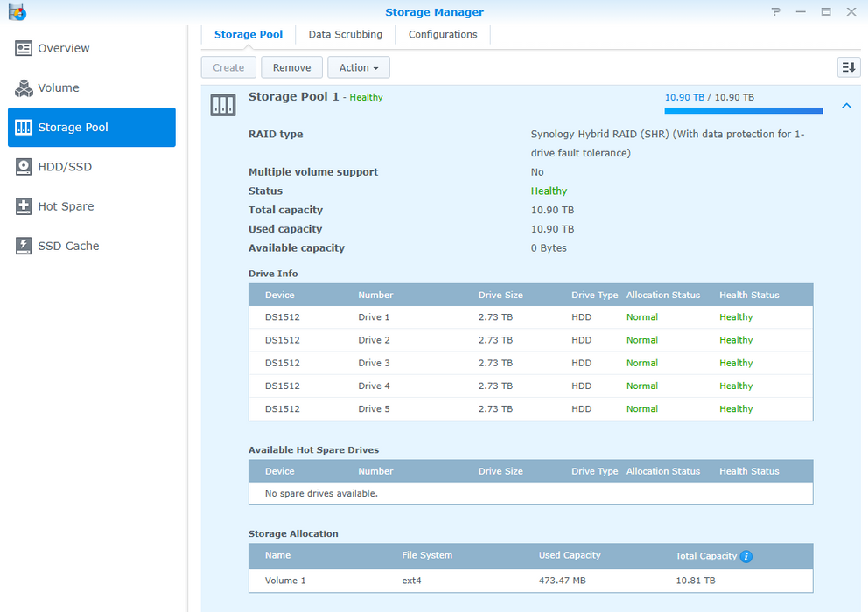Click the Storage Pool 1 title

click(293, 97)
